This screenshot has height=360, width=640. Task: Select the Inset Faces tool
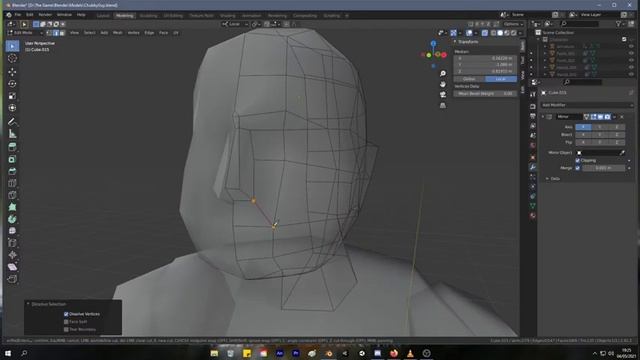pyautogui.click(x=12, y=159)
